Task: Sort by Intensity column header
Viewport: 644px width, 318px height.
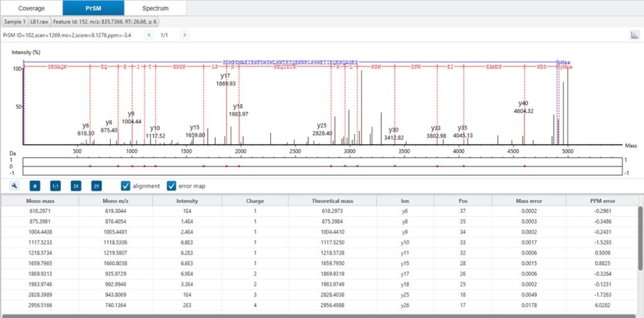Action: pos(187,201)
